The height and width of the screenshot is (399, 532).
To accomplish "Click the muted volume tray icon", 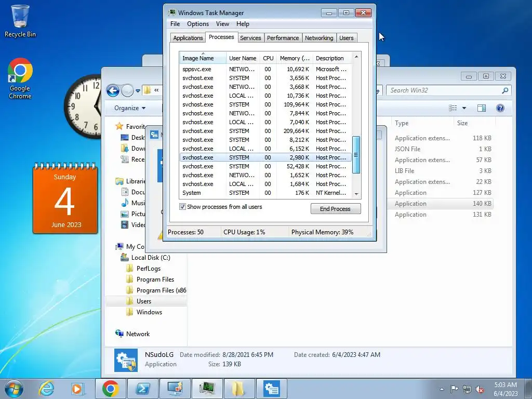I will [480, 389].
